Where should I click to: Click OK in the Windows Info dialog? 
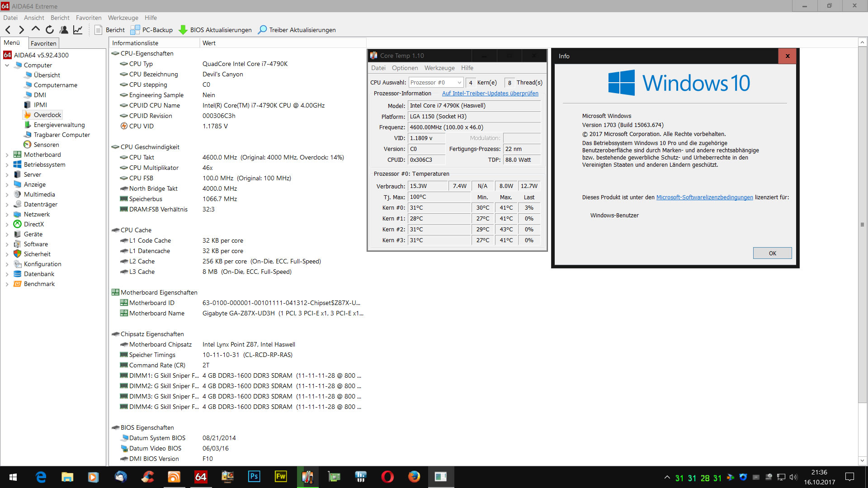pos(772,253)
